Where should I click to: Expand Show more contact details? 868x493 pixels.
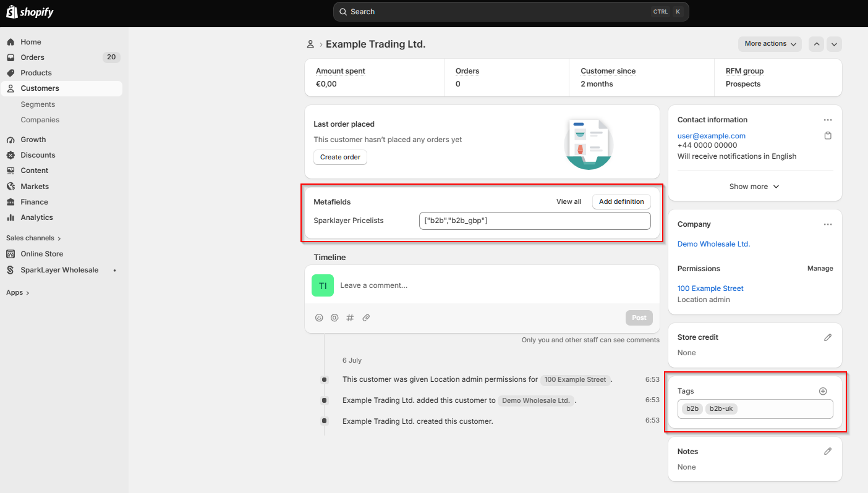coord(755,187)
